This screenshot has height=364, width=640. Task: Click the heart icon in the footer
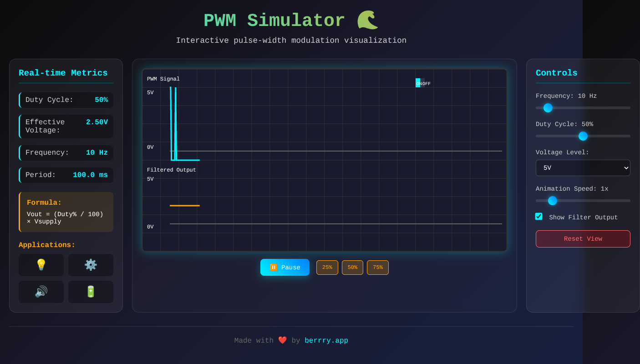point(282,340)
